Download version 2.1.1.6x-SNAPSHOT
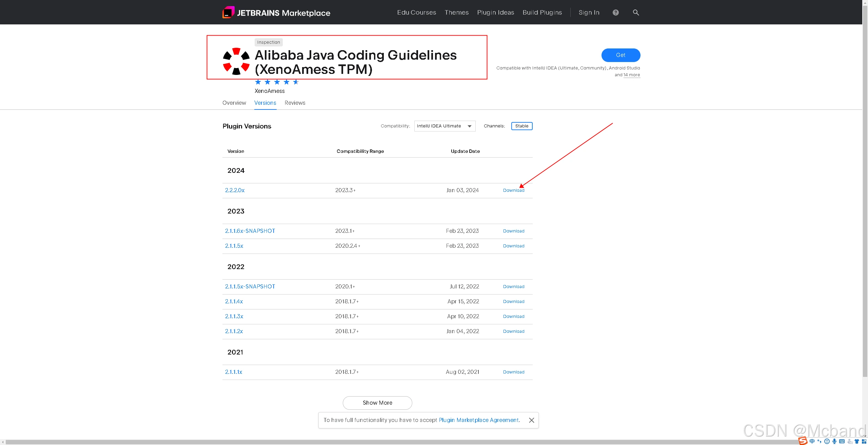868x445 pixels. [513, 231]
